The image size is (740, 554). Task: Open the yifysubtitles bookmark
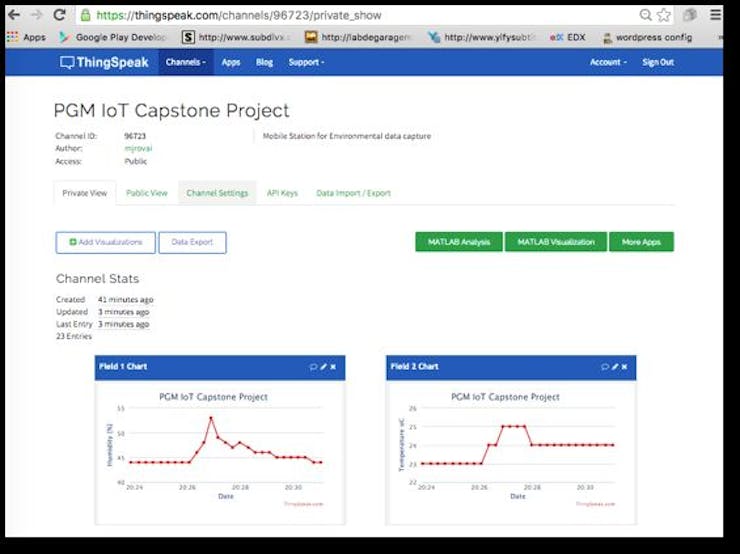482,37
